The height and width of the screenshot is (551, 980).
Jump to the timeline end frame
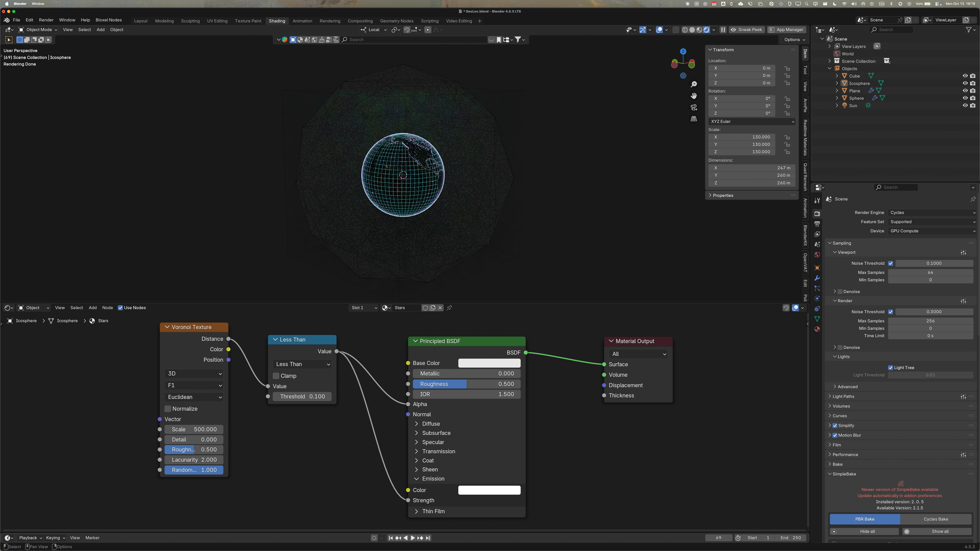tap(428, 538)
